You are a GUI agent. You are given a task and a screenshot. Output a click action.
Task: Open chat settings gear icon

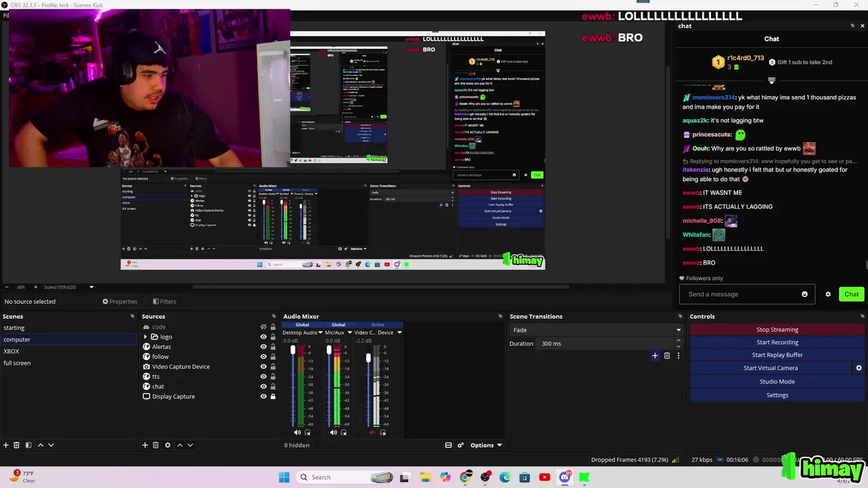[x=828, y=294]
